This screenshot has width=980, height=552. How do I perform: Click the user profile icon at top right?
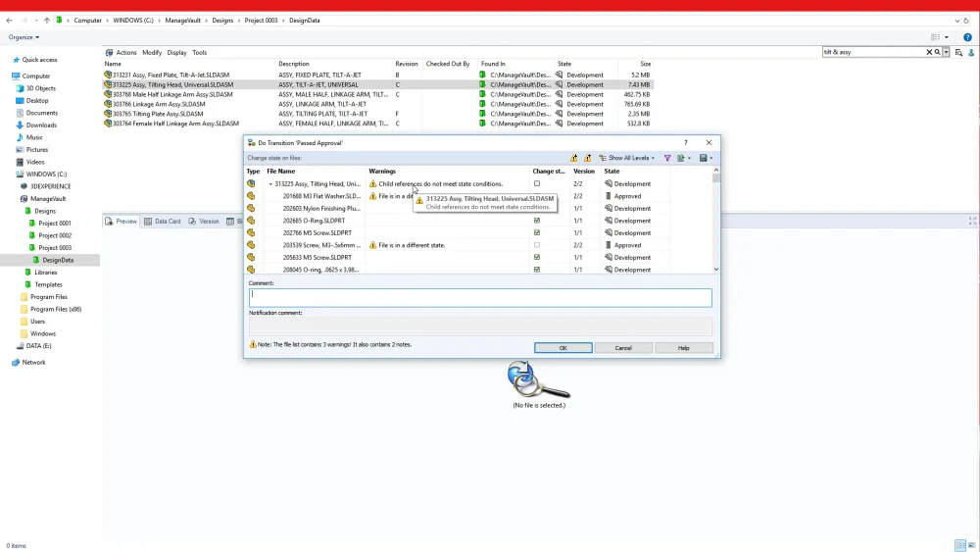click(971, 53)
